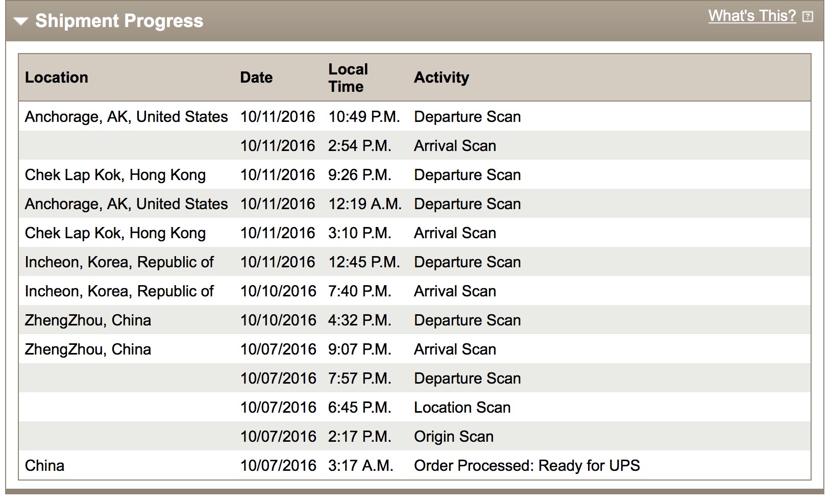The height and width of the screenshot is (504, 831).
Task: Select the 10:49 P.M. Anchorage Departure Scan row
Action: point(414,116)
